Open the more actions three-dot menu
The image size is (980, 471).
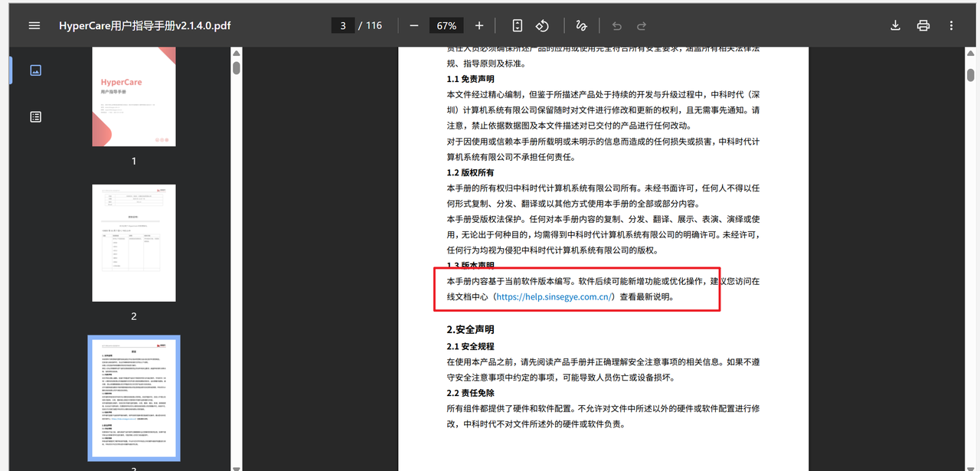click(x=952, y=25)
